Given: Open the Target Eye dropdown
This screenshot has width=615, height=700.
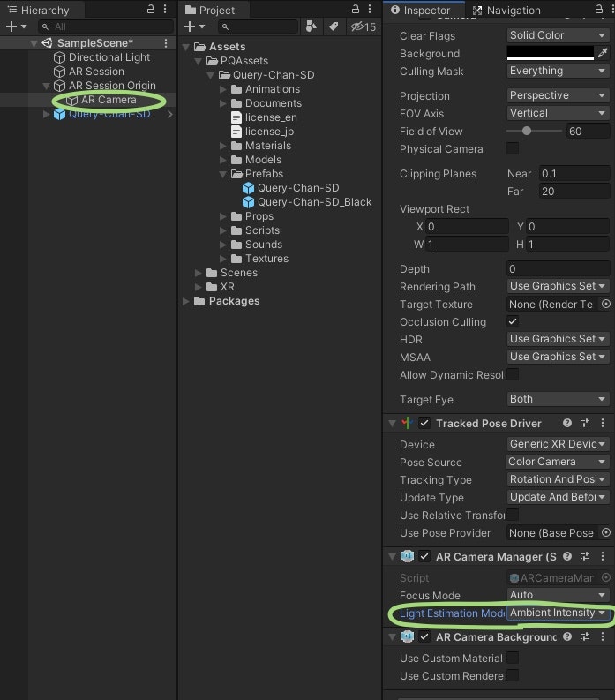Looking at the screenshot, I should tap(558, 399).
